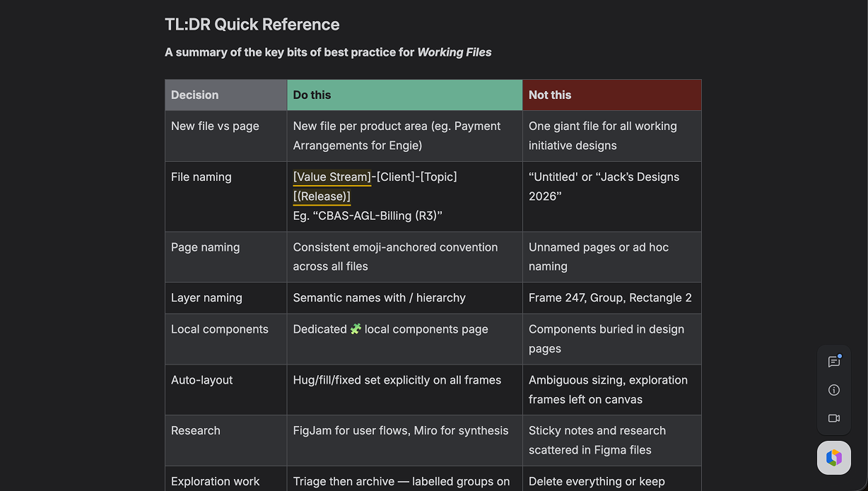The image size is (868, 491).
Task: Click the summary subtitle about Working Files
Action: (328, 52)
